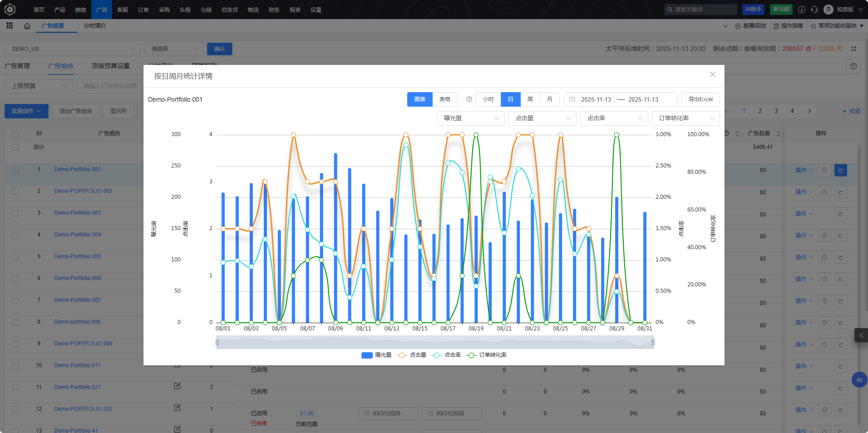868x433 pixels.
Task: Click the customer service headset icon
Action: [814, 10]
